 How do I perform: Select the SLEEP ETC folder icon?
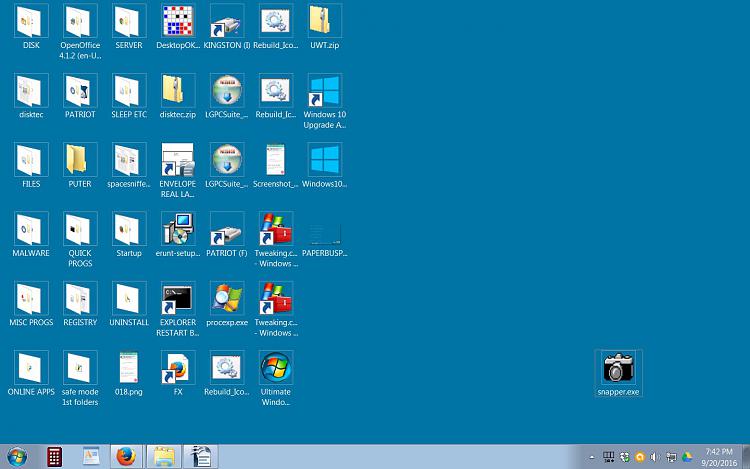click(129, 90)
